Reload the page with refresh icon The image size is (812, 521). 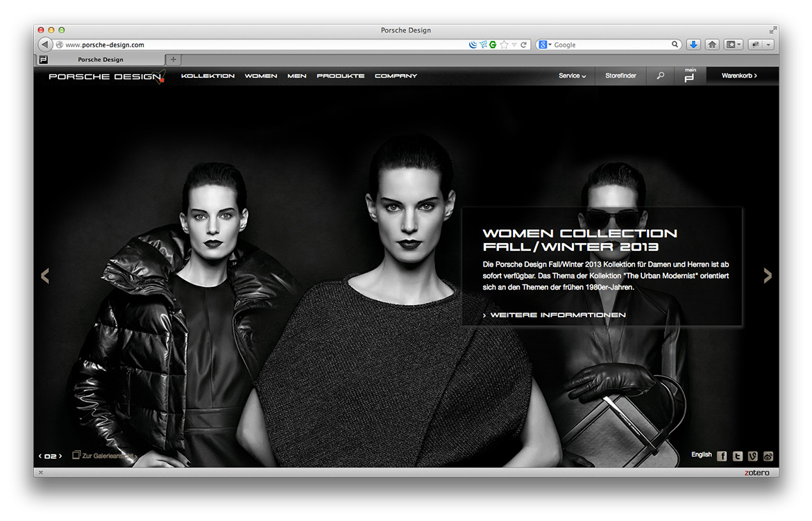[x=524, y=44]
